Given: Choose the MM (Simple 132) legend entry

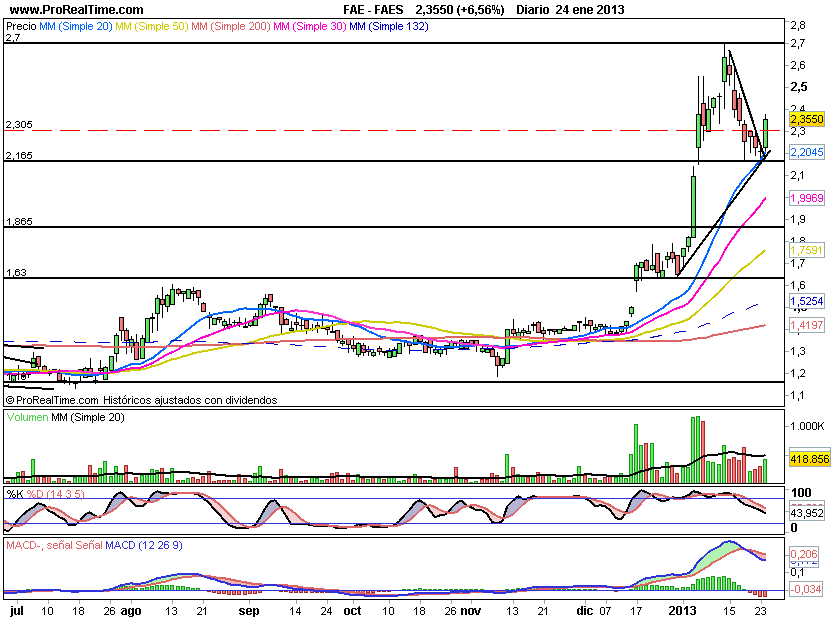Looking at the screenshot, I should [x=390, y=27].
